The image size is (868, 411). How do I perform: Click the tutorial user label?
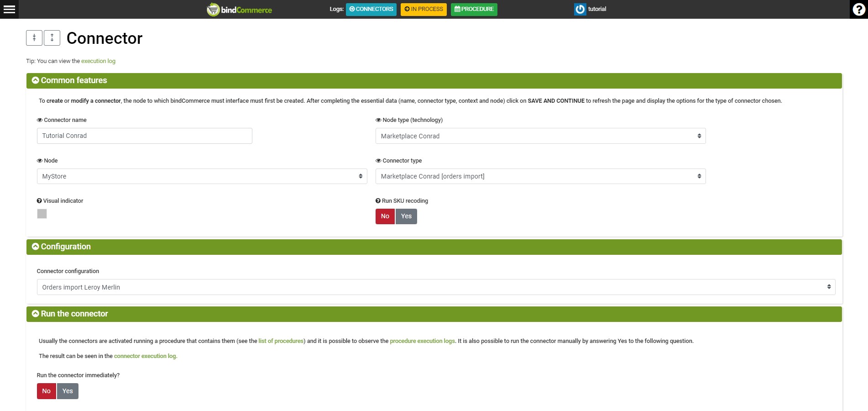(x=597, y=9)
